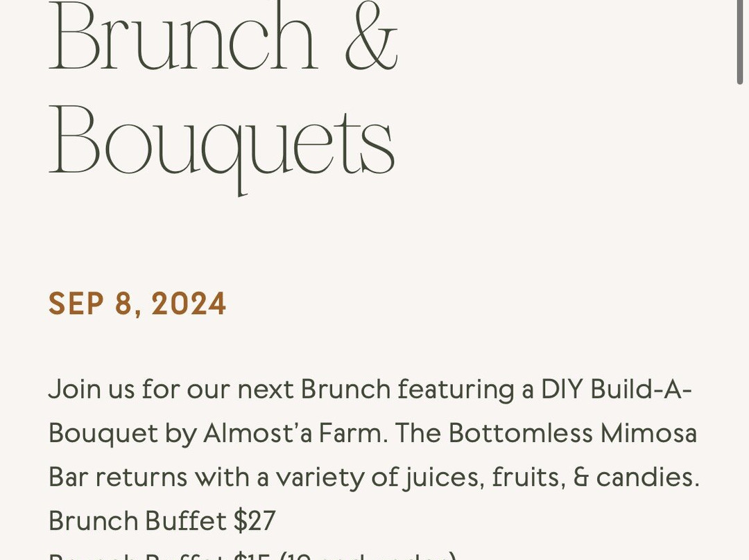The height and width of the screenshot is (560, 749).
Task: Click the 'DIY Build-A-' text
Action: [x=617, y=389]
